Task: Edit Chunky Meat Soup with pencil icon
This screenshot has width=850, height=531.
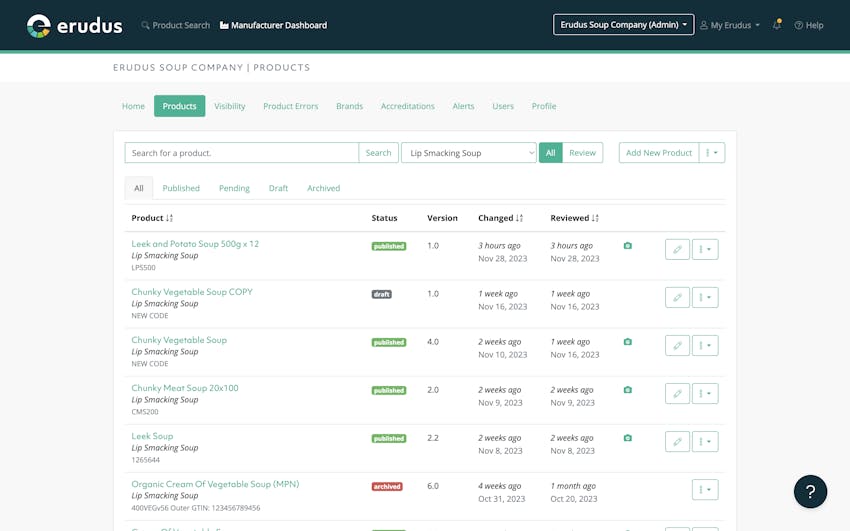Action: [x=678, y=393]
